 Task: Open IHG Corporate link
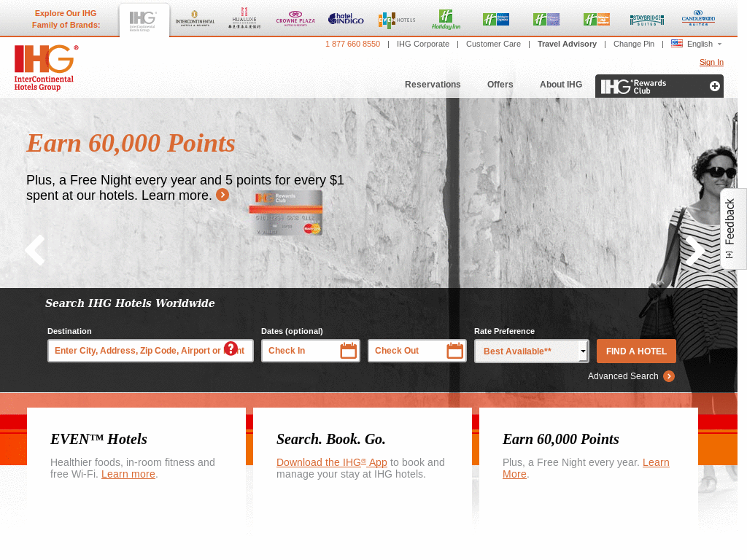click(x=423, y=44)
